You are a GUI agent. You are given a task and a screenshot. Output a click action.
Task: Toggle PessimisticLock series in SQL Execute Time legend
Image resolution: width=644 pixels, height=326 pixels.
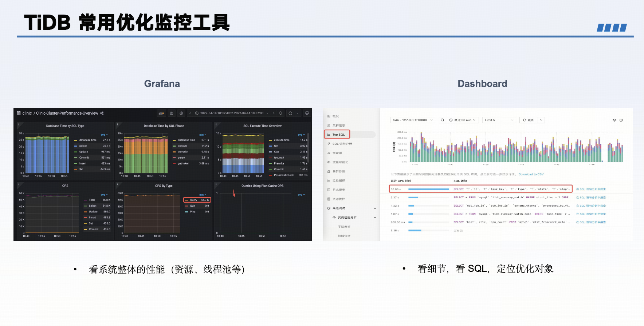tap(284, 175)
